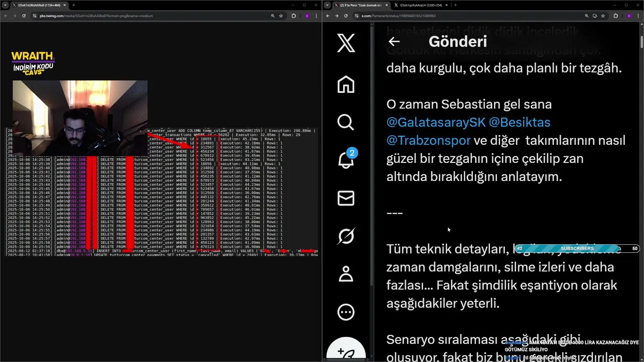Image resolution: width=644 pixels, height=362 pixels.
Task: Open Messages envelope icon
Action: [346, 198]
